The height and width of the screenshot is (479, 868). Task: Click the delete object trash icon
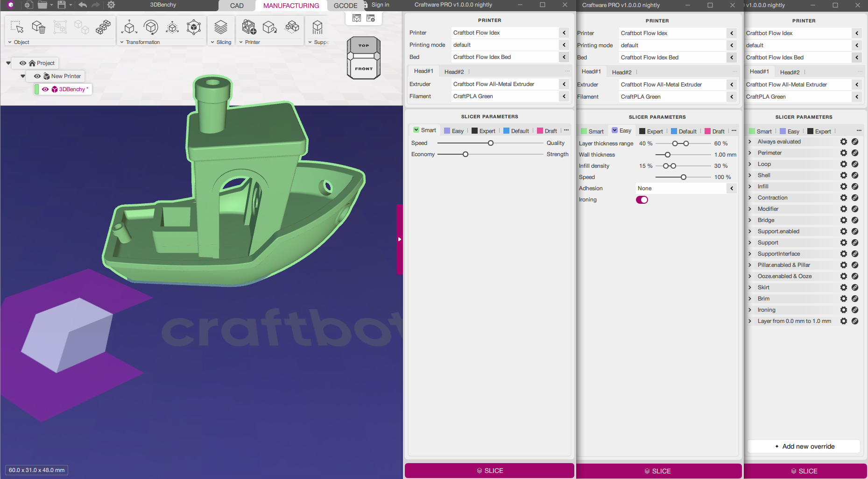[38, 27]
